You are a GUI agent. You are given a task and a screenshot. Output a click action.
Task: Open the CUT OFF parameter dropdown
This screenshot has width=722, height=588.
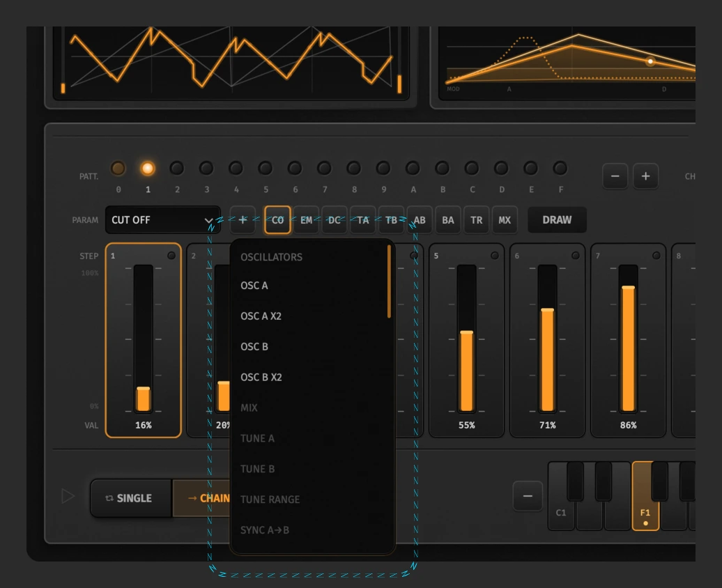tap(163, 219)
